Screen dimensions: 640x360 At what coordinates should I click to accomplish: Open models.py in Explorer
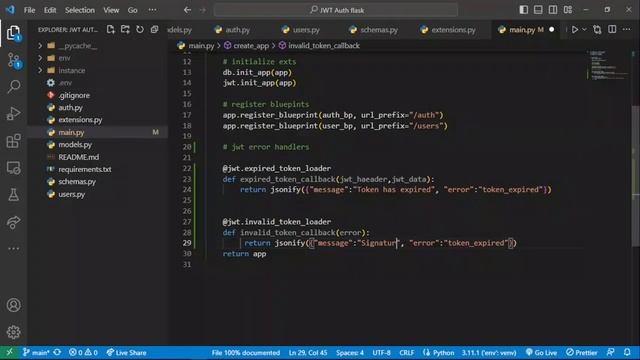point(75,144)
